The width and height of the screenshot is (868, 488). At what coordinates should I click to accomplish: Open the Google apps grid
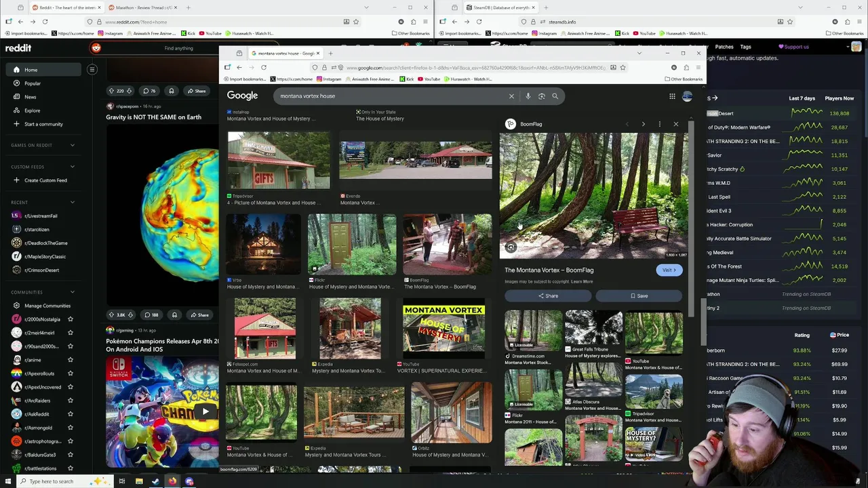click(672, 96)
